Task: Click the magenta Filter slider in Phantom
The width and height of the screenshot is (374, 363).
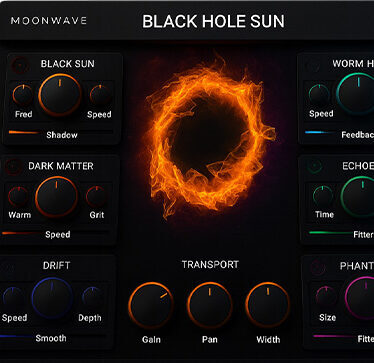Action: [343, 336]
